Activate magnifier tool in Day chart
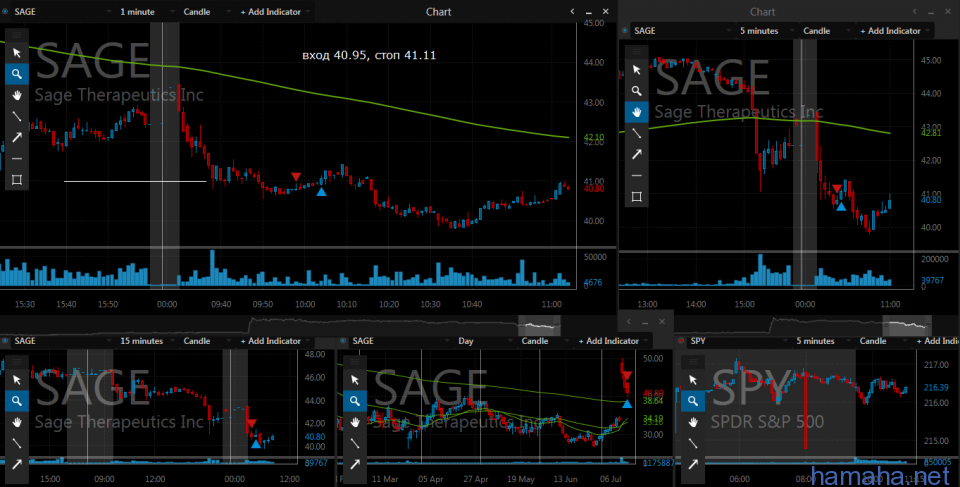Viewport: 960px width, 487px height. (355, 401)
